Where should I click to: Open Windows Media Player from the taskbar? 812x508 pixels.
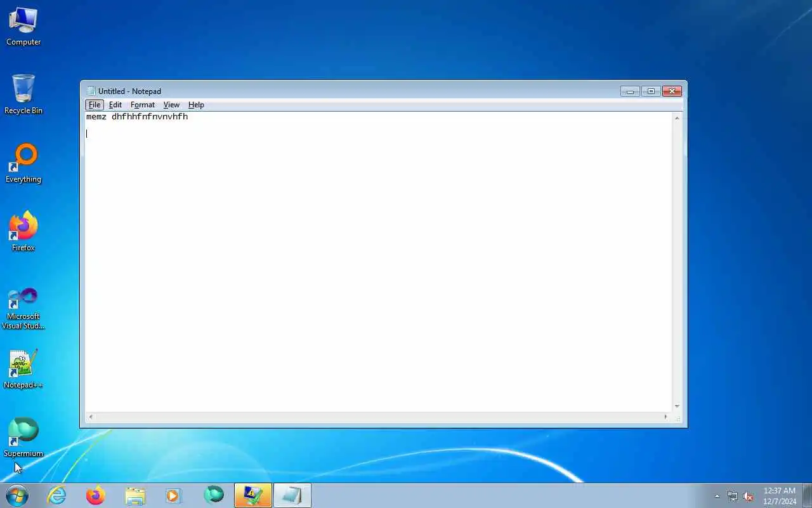(x=174, y=495)
